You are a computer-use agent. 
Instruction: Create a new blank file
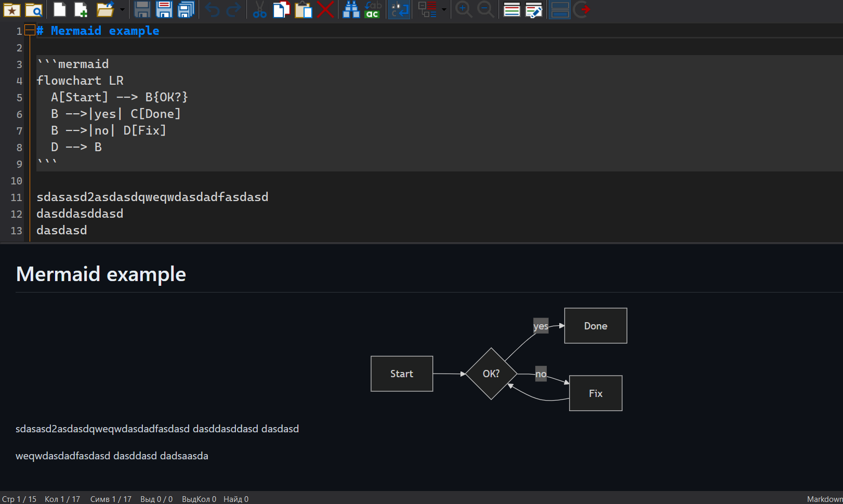click(60, 10)
